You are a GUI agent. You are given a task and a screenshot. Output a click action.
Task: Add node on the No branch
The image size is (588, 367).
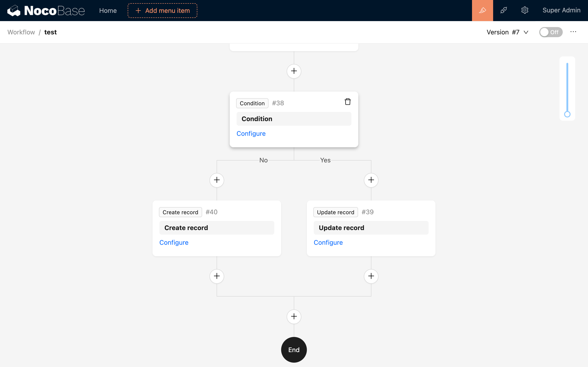(217, 180)
